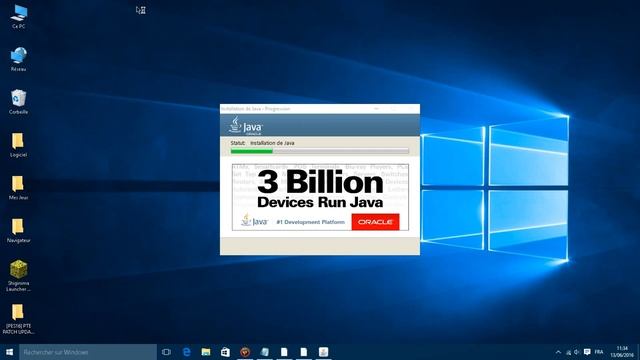640x360 pixels.
Task: Click the dark round orange taskbar app icon
Action: (x=245, y=352)
